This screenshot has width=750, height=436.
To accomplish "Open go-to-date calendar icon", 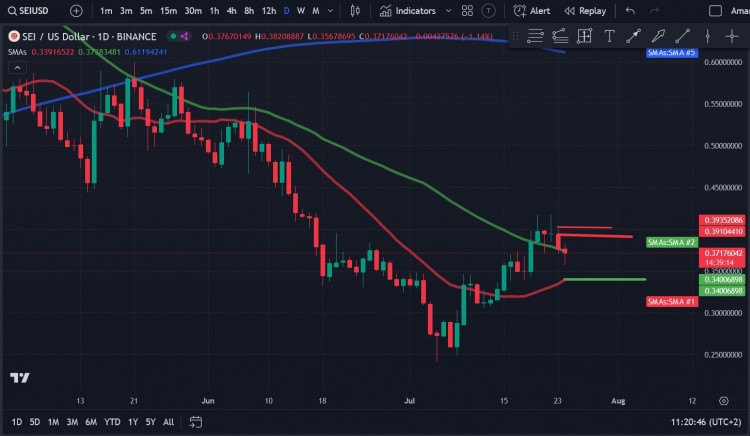I will [195, 422].
